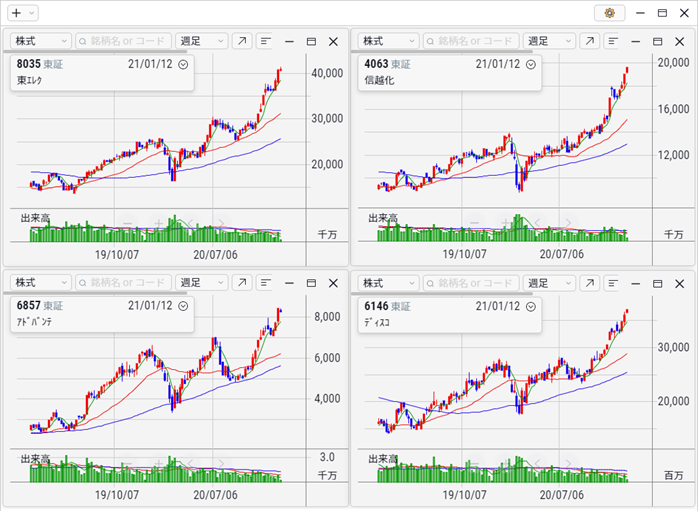Expand the arrow beside the plus button
This screenshot has width=698, height=511.
pos(32,13)
